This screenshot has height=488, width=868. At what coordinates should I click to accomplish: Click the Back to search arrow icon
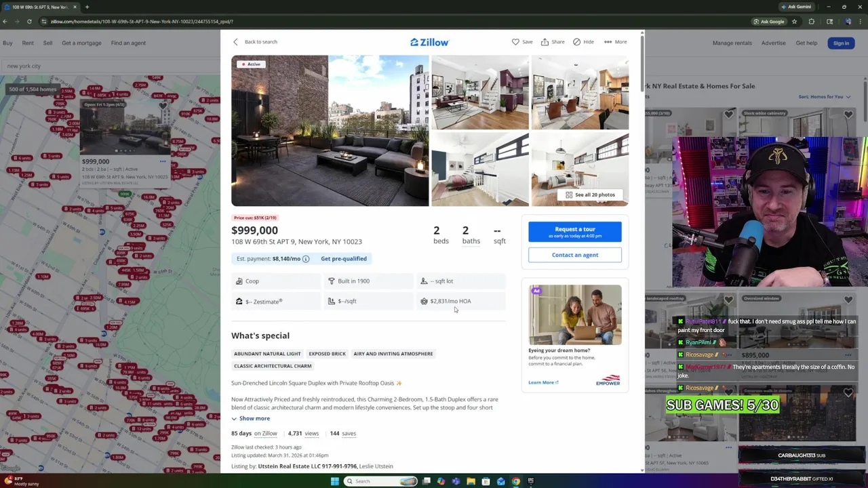[x=235, y=42]
